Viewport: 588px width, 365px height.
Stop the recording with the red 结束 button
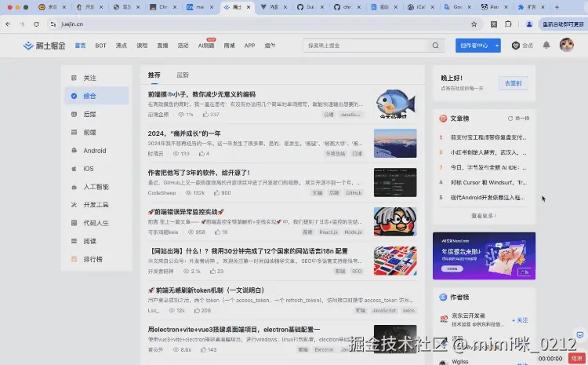(577, 358)
